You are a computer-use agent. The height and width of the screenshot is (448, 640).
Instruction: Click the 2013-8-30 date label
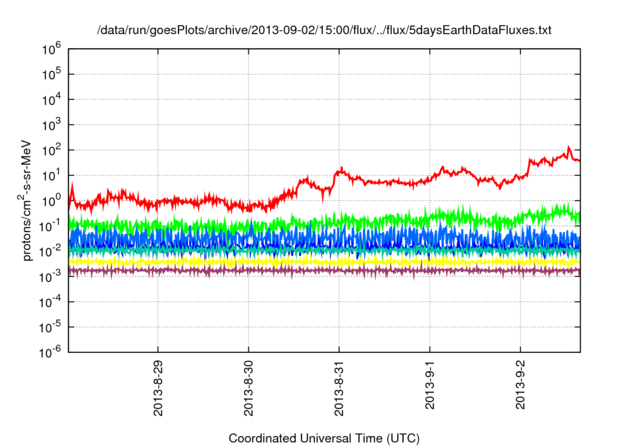pyautogui.click(x=249, y=388)
